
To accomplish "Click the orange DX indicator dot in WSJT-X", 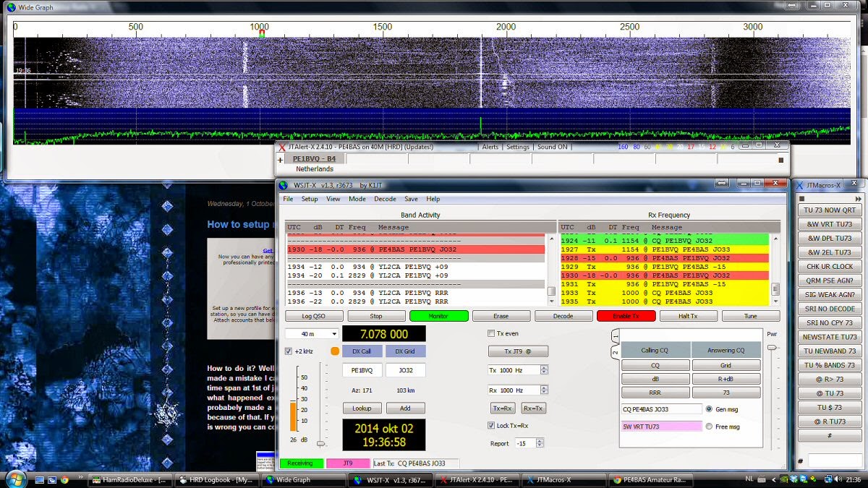I will (334, 351).
